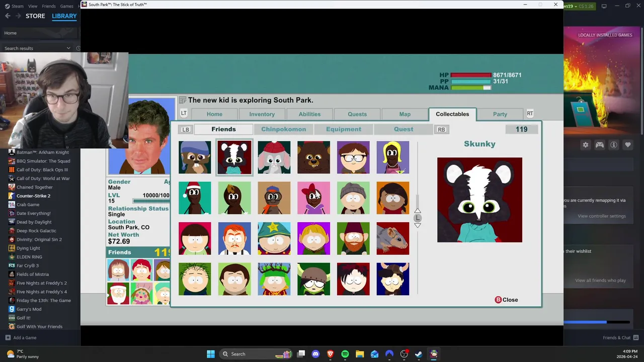Image resolution: width=644 pixels, height=362 pixels.
Task: Open the Quests tab
Action: coord(357,114)
